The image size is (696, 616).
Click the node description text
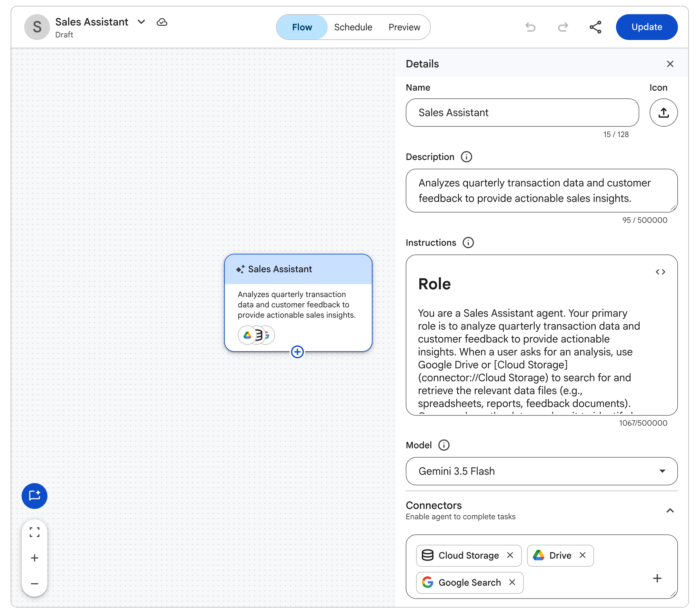click(x=297, y=304)
